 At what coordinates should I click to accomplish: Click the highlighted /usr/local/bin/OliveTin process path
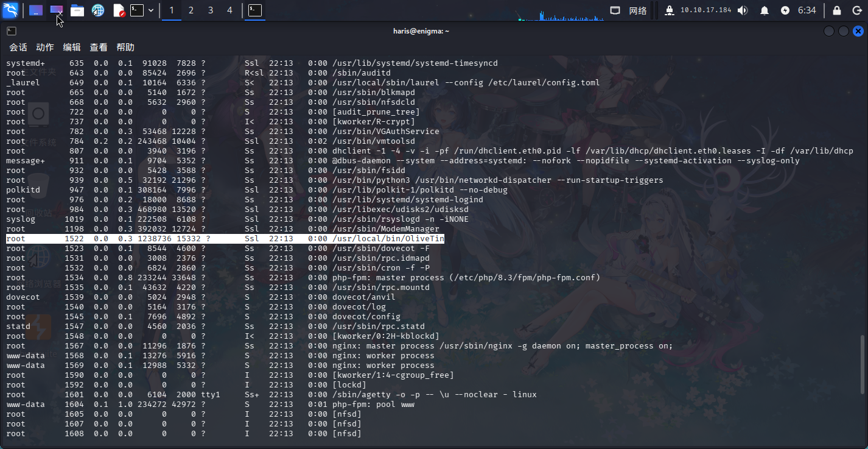388,239
